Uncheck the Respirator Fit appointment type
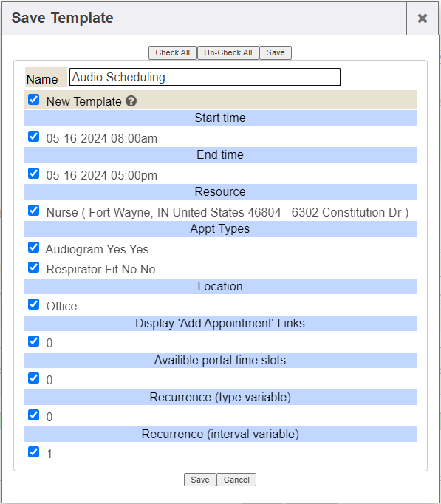The height and width of the screenshot is (504, 441). [34, 268]
